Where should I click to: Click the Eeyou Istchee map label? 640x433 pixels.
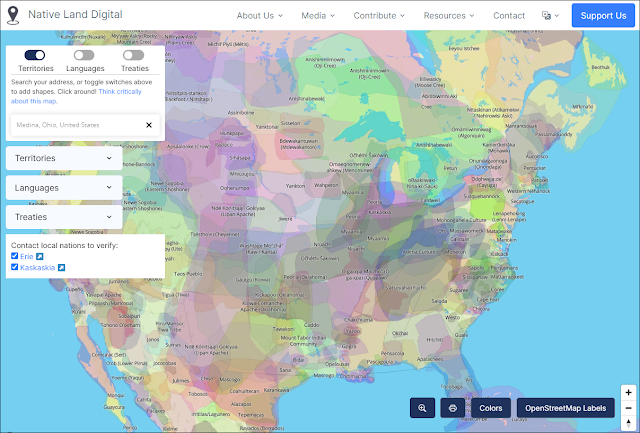[x=464, y=49]
